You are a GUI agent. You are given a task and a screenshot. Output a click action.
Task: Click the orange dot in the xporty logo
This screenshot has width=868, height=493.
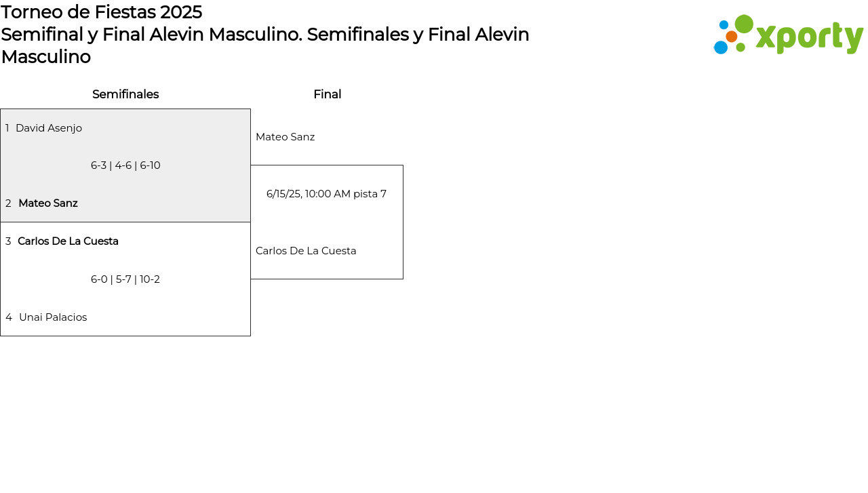tap(732, 37)
